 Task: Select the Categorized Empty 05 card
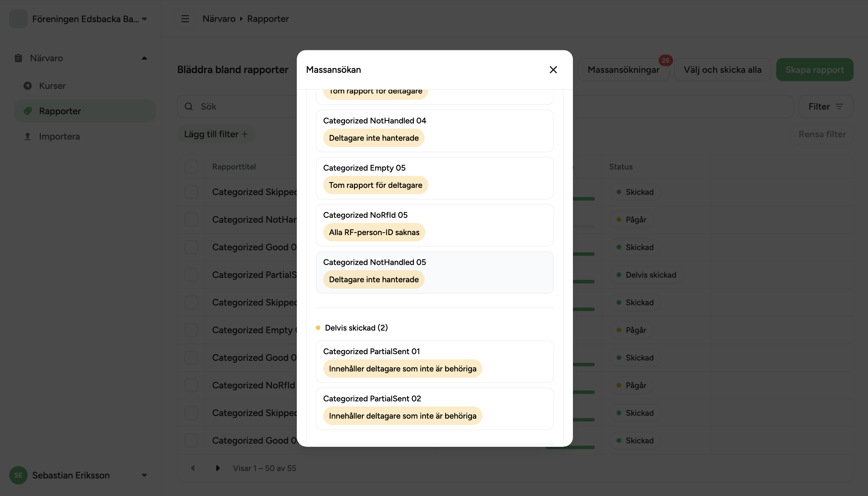(x=435, y=178)
